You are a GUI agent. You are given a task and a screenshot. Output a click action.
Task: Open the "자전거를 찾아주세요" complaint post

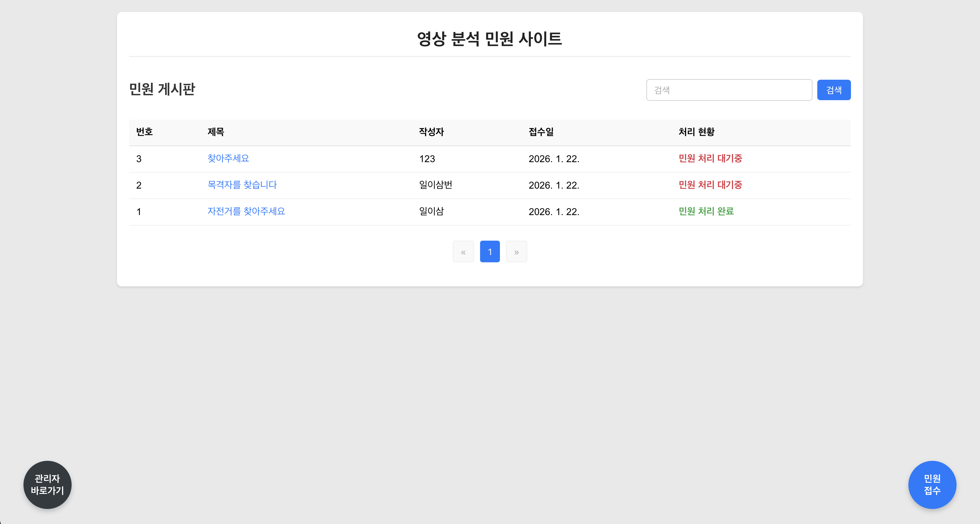coord(247,211)
